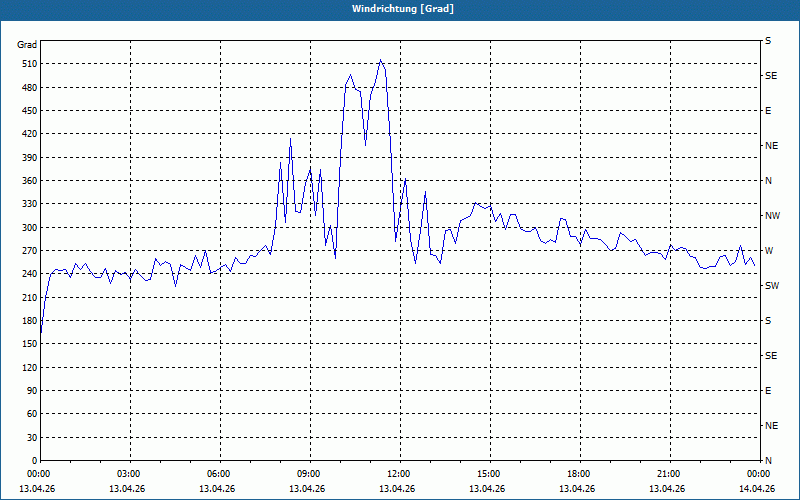
Task: Click the 06:00 time axis label
Action: pos(219,474)
